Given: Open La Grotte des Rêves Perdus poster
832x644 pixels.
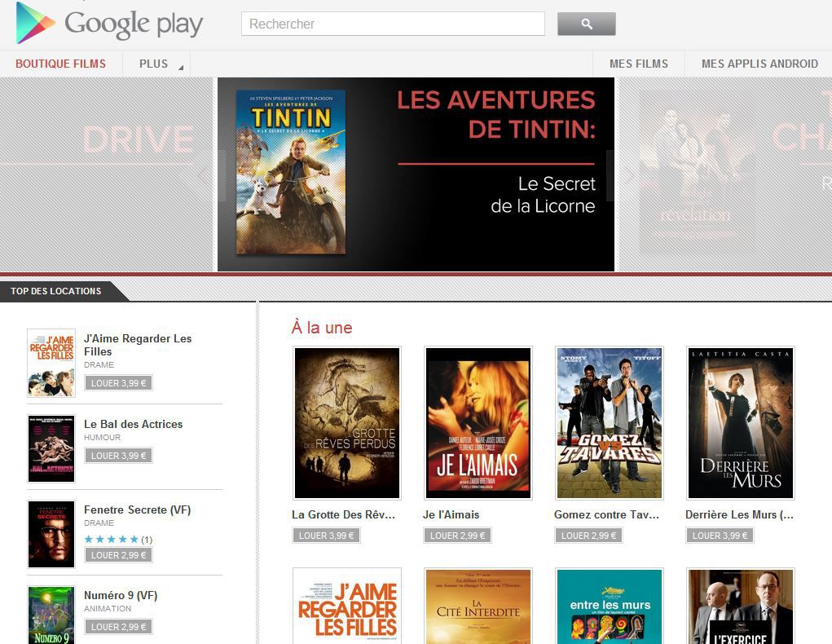Looking at the screenshot, I should [347, 423].
